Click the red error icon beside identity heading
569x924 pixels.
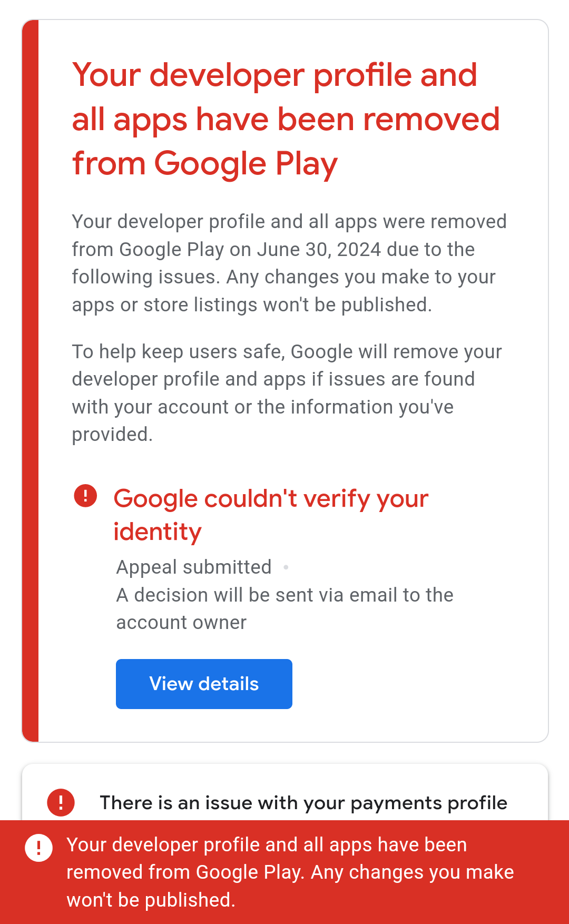[85, 496]
